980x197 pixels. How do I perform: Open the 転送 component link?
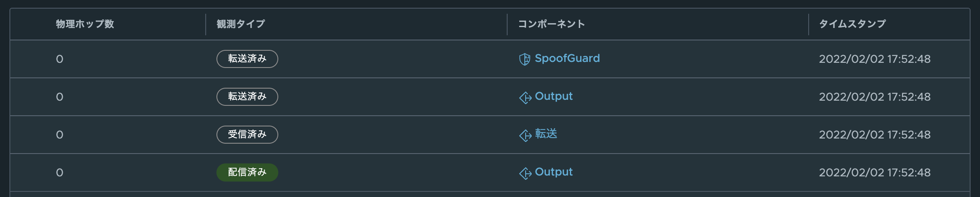point(546,134)
